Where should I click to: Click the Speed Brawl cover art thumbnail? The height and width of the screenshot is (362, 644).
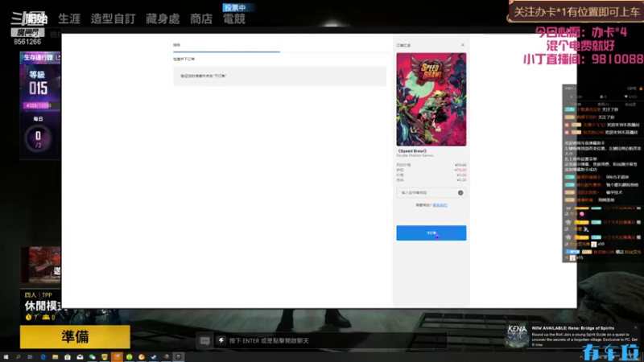tap(431, 99)
